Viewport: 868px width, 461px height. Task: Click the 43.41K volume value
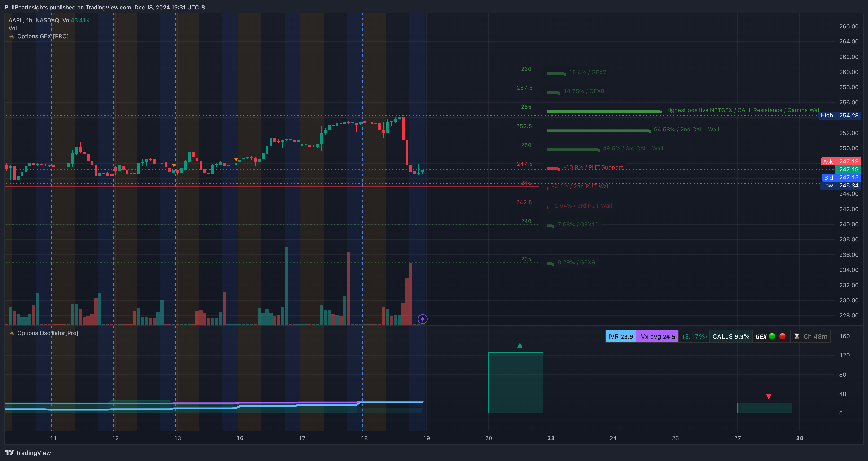(x=80, y=20)
